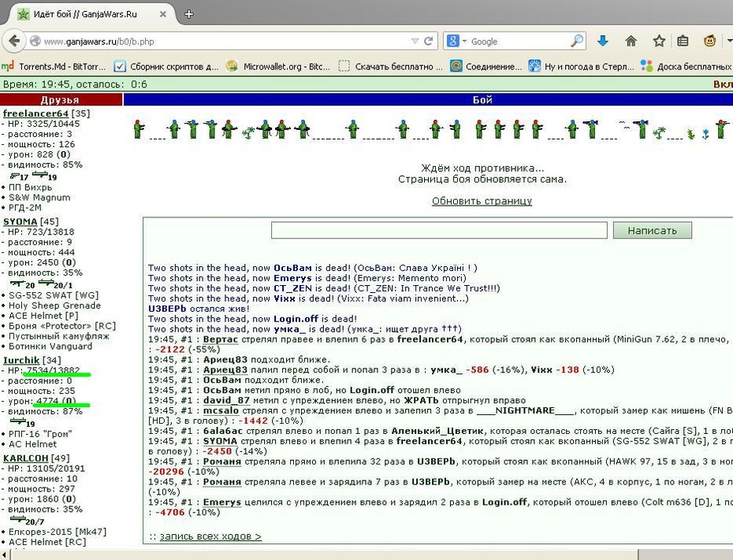
Task: Click the РПГ-16 "Гром" item entry
Action: click(40, 434)
